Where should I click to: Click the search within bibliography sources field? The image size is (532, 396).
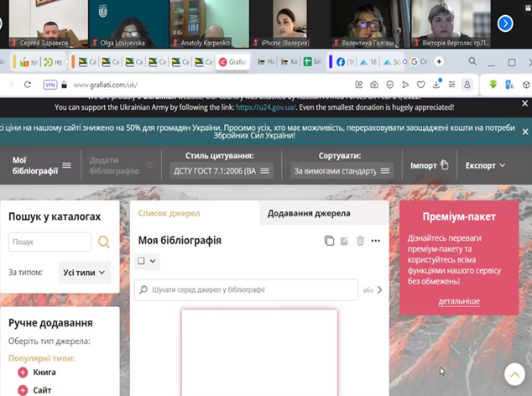pyautogui.click(x=252, y=290)
